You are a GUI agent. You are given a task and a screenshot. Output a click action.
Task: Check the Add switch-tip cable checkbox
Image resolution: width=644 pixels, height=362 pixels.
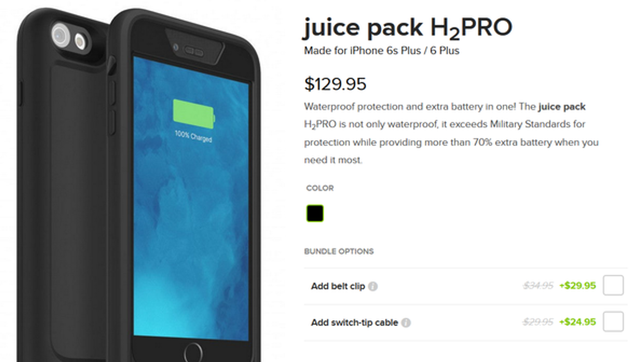pos(613,321)
